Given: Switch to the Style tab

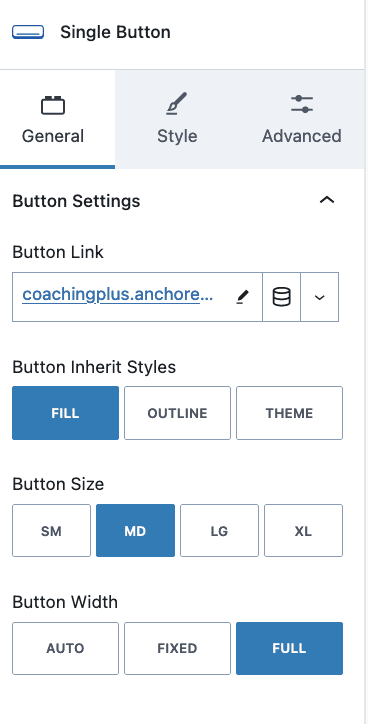Looking at the screenshot, I should [x=177, y=119].
